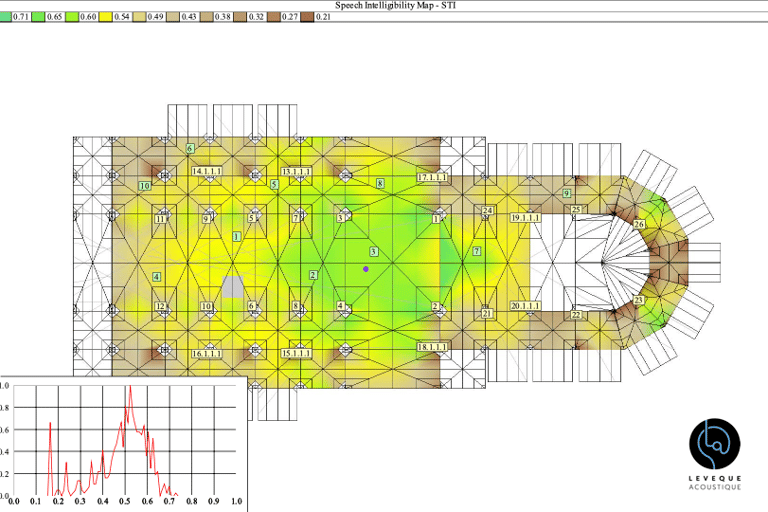Image resolution: width=768 pixels, height=512 pixels.
Task: Click the Speech Intelligibility Map - STI title
Action: point(395,5)
